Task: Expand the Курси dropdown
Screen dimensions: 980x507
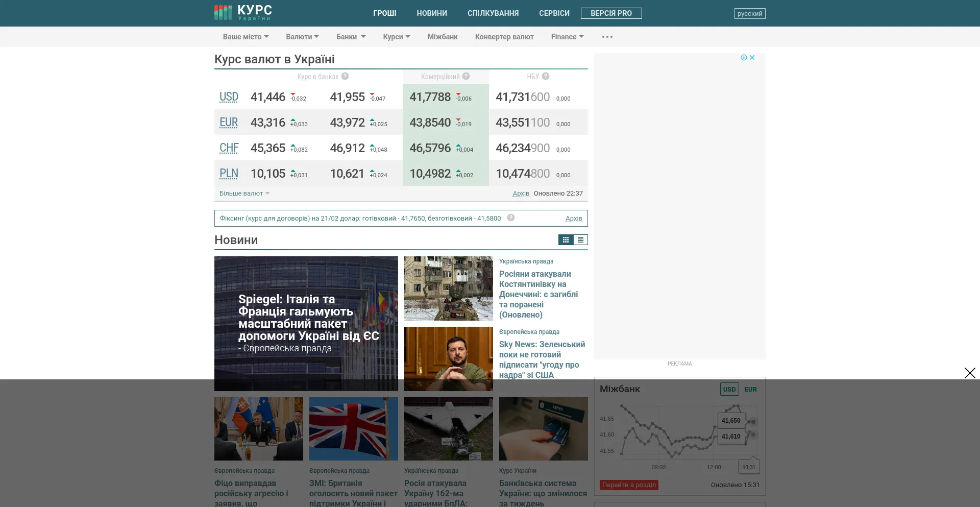Action: click(x=397, y=37)
